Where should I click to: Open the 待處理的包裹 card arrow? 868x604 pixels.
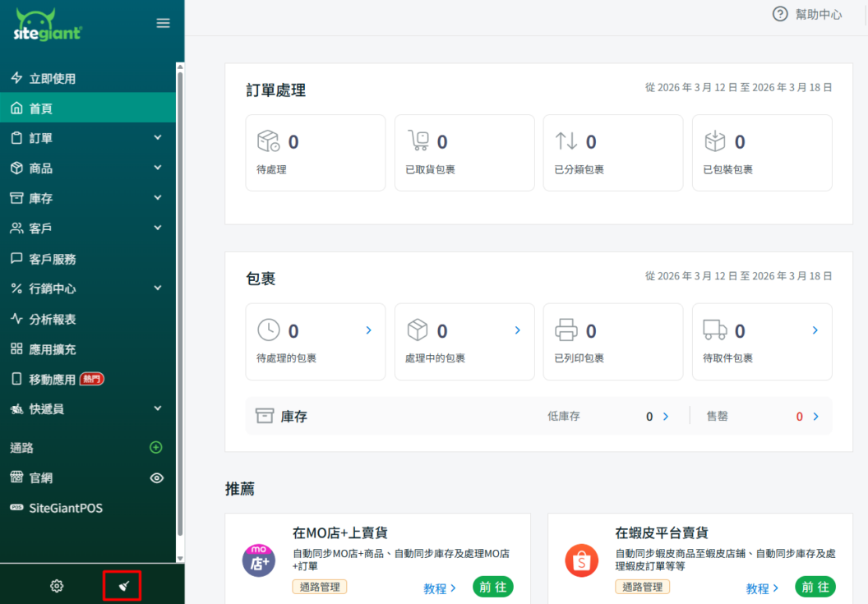[368, 330]
